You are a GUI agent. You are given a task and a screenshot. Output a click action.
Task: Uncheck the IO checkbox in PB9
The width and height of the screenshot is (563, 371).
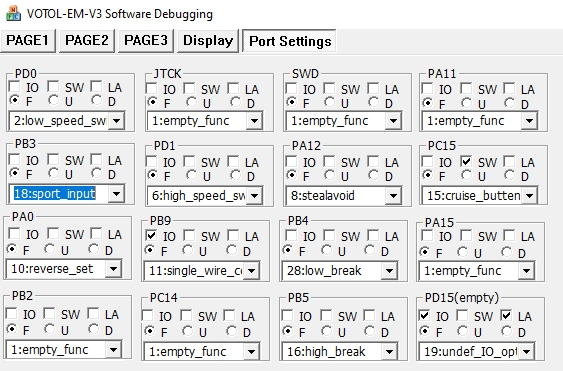point(151,236)
